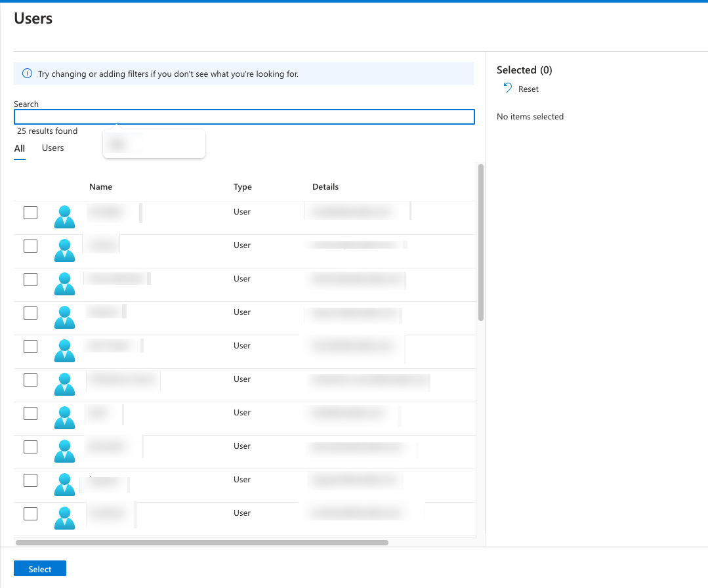Click the info icon in the filter hint banner
This screenshot has height=588, width=708.
(x=27, y=74)
